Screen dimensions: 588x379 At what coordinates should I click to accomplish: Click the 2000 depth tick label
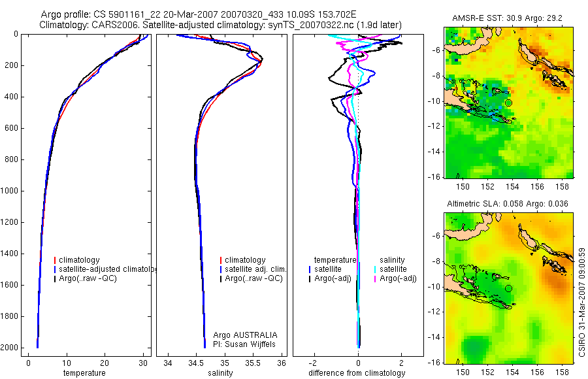coord(9,348)
